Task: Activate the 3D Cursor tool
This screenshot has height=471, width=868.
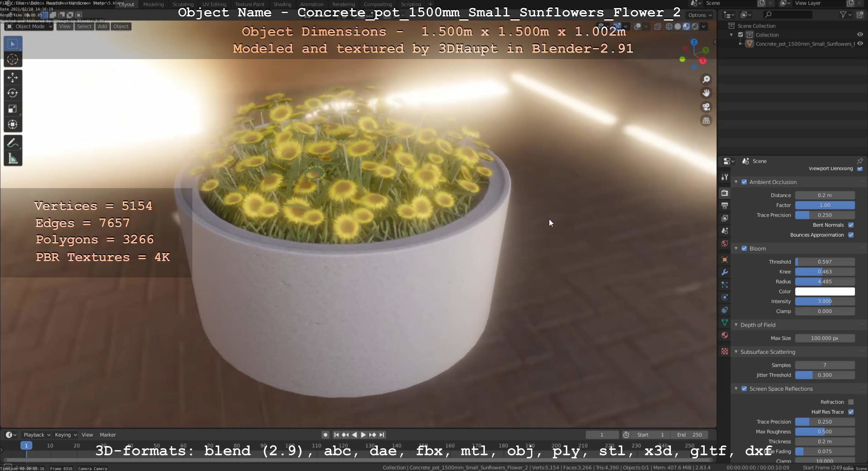Action: (x=13, y=60)
